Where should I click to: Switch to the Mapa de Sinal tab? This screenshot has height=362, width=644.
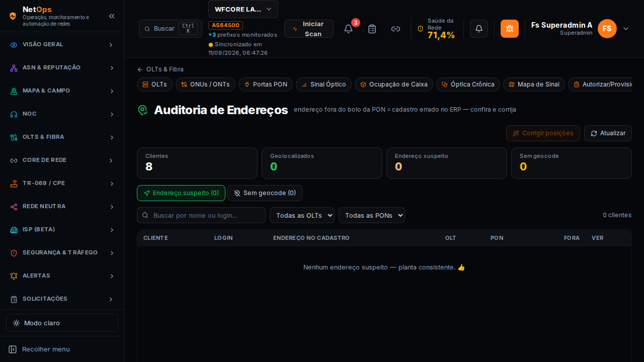(534, 84)
